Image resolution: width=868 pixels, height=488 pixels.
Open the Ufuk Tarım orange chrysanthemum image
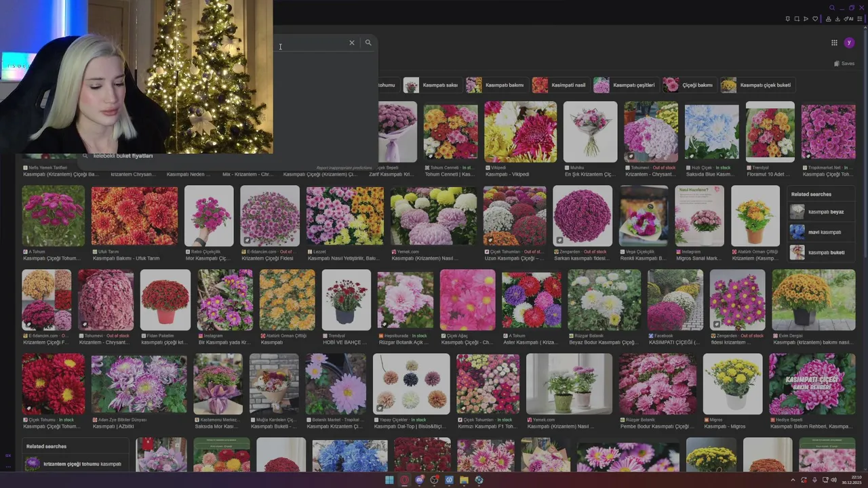(x=134, y=216)
